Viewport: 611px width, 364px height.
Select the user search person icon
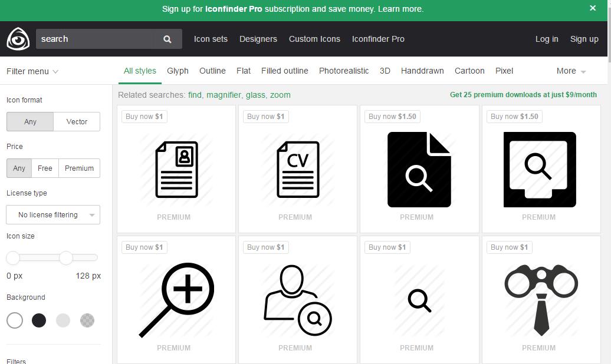point(298,300)
